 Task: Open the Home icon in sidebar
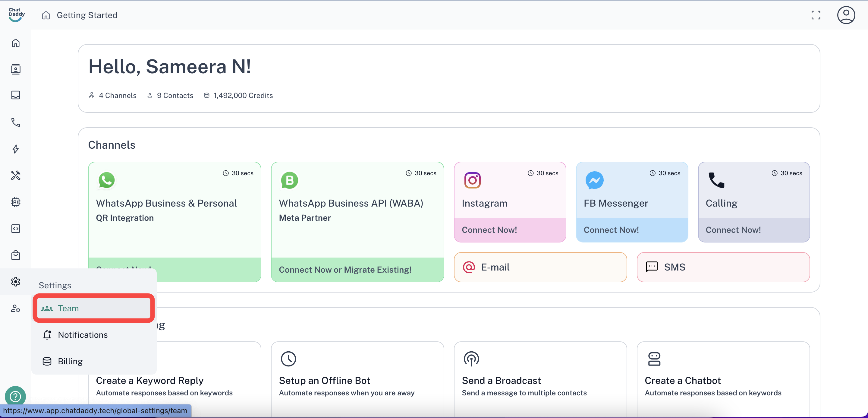15,43
